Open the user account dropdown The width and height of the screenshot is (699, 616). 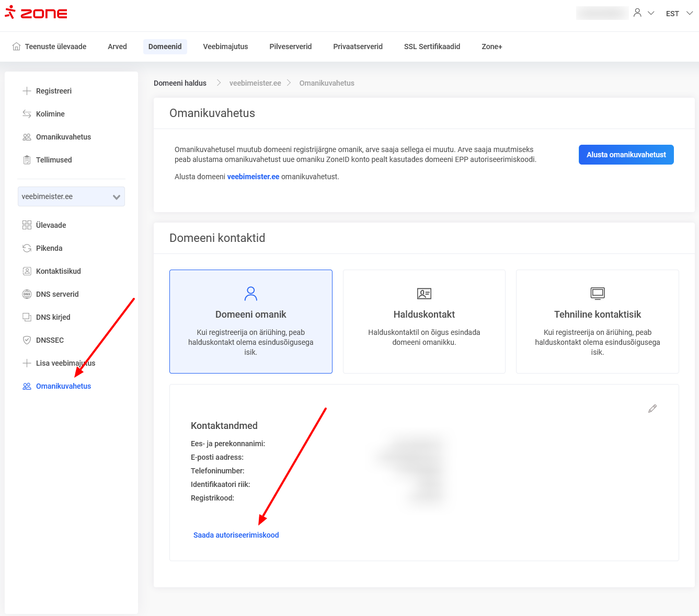coord(644,13)
